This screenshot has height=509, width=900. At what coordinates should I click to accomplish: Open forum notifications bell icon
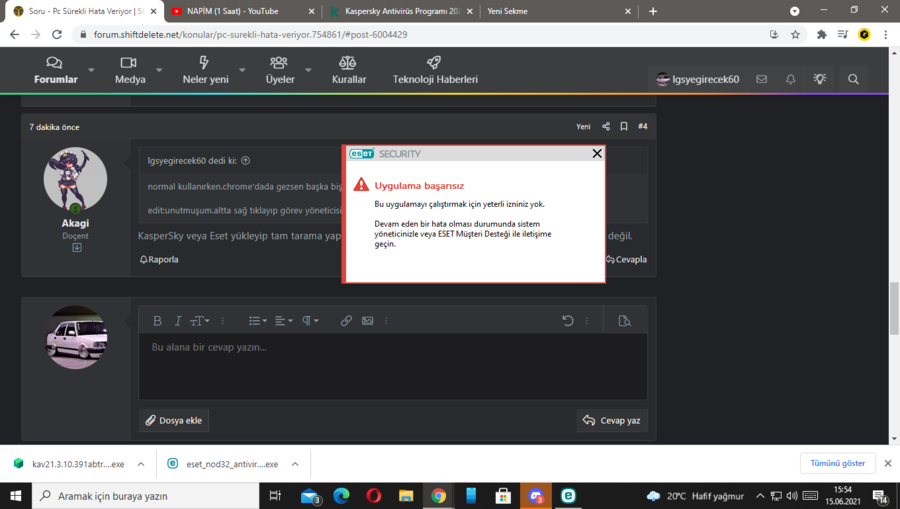pos(790,79)
